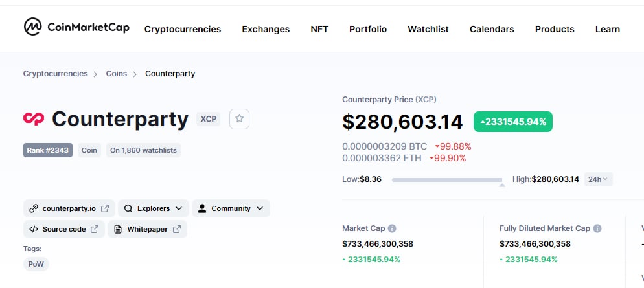Open the Cryptocurrencies menu
This screenshot has height=288, width=644.
tap(183, 29)
